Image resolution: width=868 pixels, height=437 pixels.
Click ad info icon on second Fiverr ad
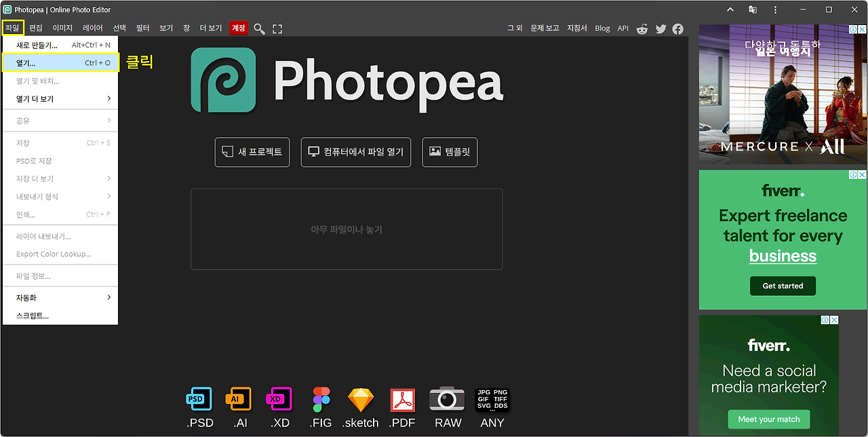point(825,320)
